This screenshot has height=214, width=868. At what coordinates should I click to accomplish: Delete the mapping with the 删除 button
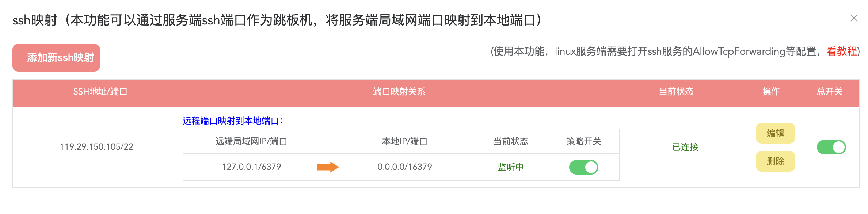(x=775, y=161)
